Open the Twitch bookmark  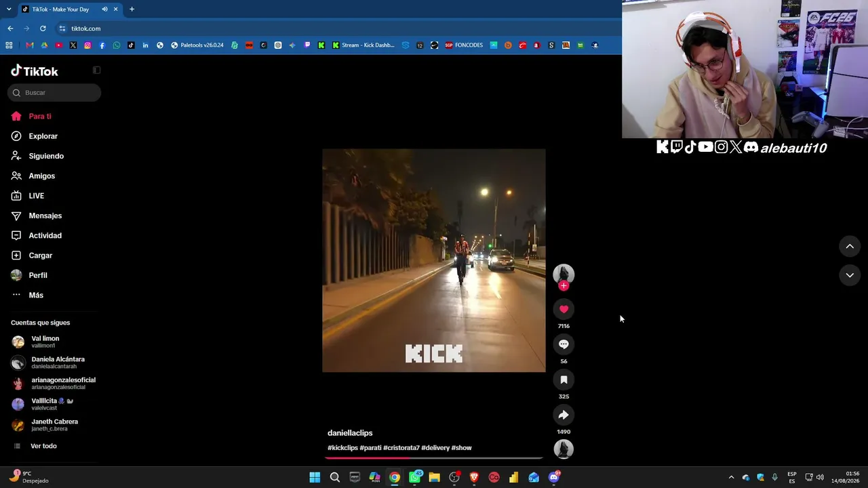pyautogui.click(x=307, y=45)
